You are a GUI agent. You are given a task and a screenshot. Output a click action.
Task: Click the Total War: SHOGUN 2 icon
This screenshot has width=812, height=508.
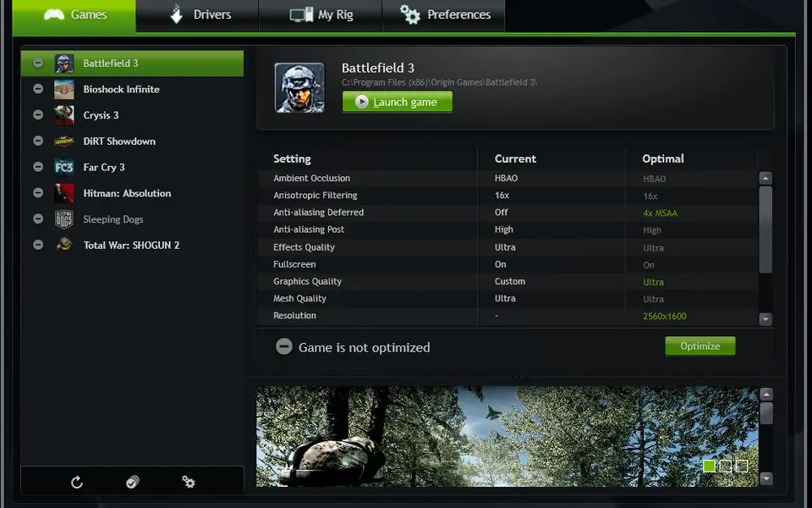[x=64, y=246]
